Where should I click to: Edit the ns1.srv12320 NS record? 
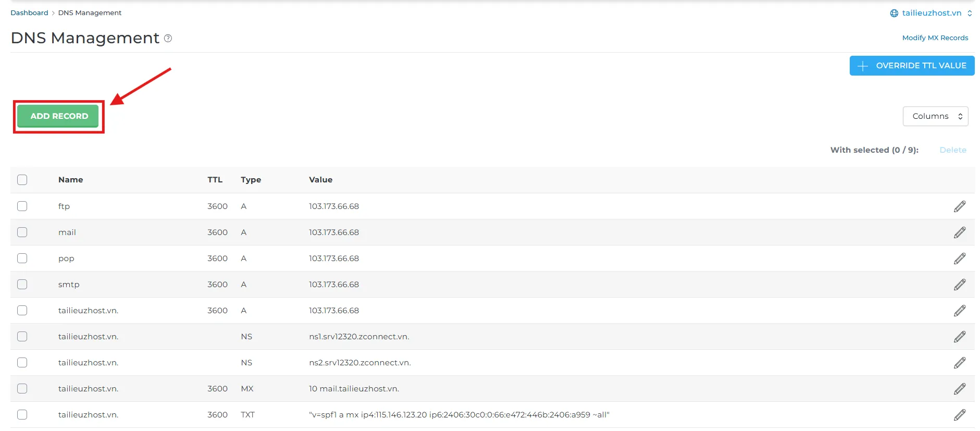click(959, 337)
